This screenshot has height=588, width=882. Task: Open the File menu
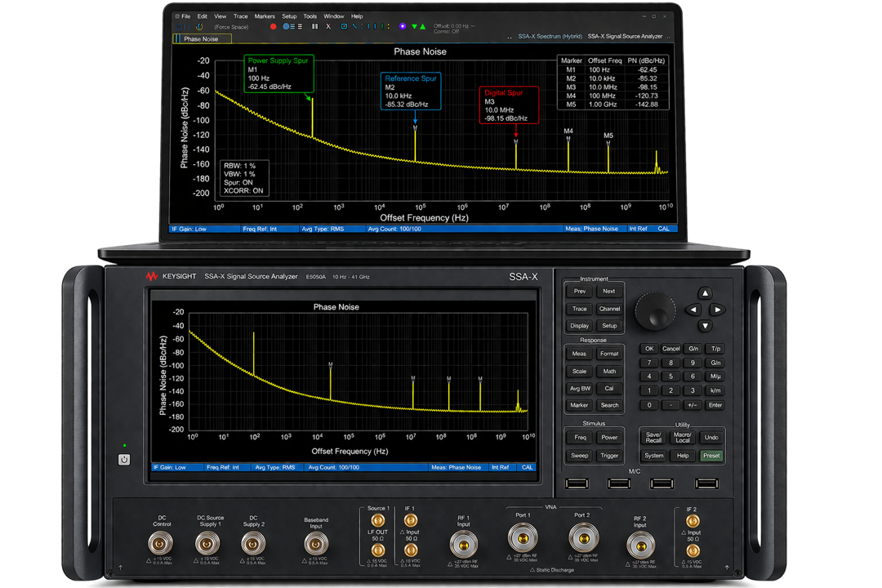(185, 16)
